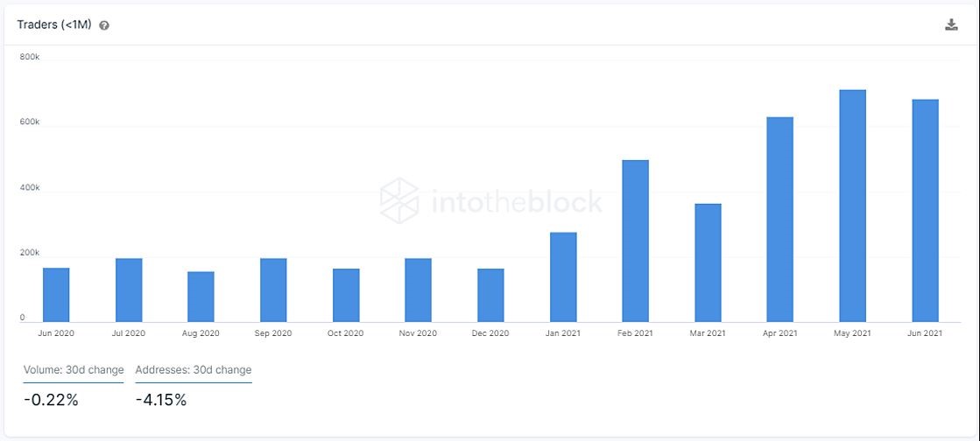Click the Jun 2020 bar
The width and height of the screenshot is (980, 441).
click(x=56, y=295)
